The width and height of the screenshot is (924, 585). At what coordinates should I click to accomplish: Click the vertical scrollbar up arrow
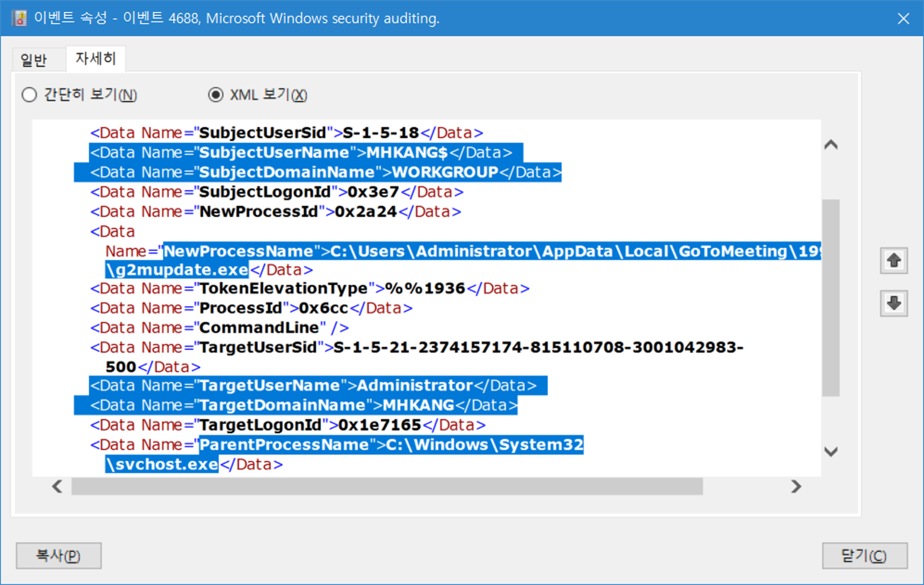coord(831,145)
